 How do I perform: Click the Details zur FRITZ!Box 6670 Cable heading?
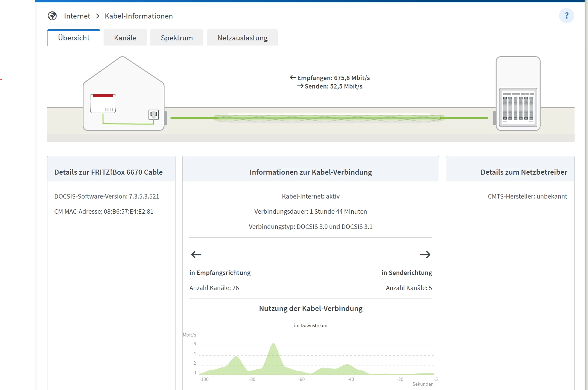[109, 172]
